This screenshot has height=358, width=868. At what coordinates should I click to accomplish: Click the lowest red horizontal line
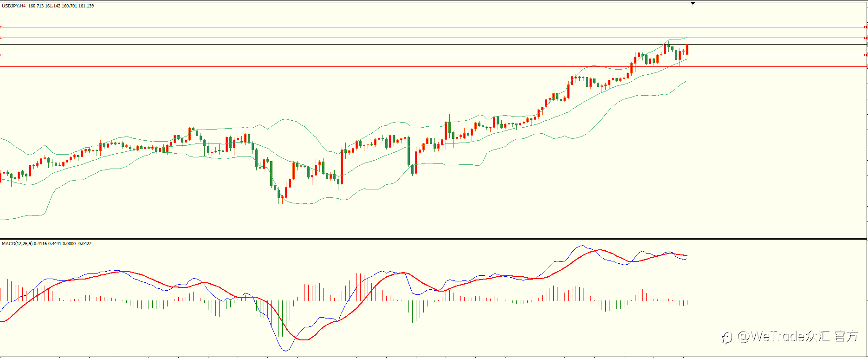click(434, 66)
